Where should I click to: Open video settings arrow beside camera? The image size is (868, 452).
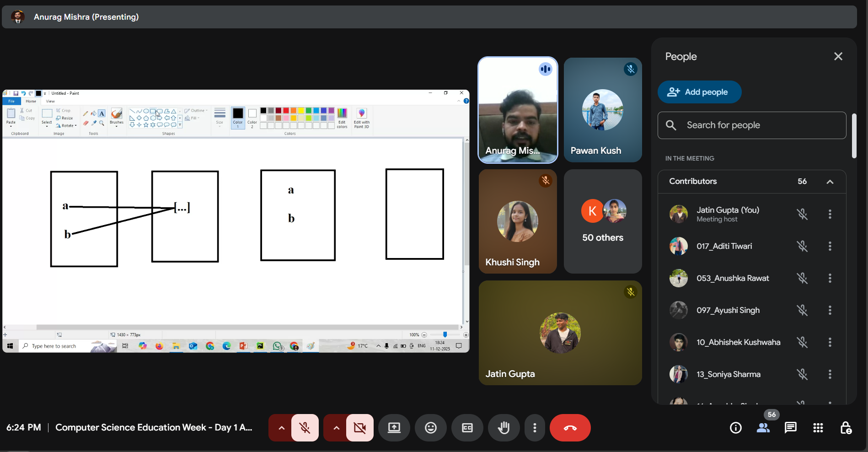336,428
